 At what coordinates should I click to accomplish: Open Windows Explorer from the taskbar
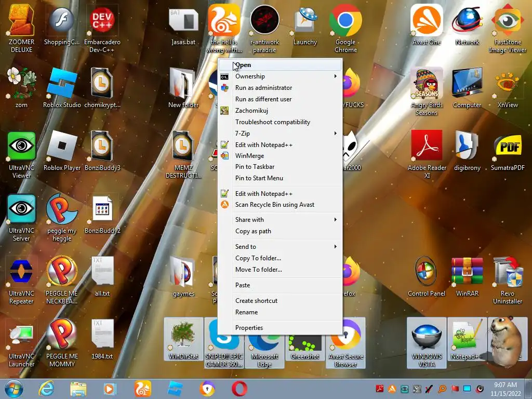click(78, 389)
